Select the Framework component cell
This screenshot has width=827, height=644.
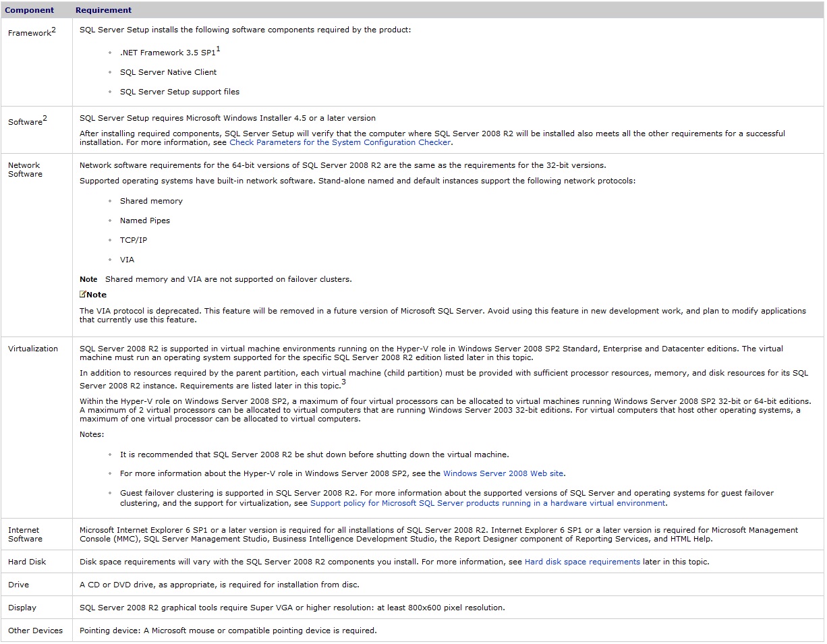tap(37, 62)
